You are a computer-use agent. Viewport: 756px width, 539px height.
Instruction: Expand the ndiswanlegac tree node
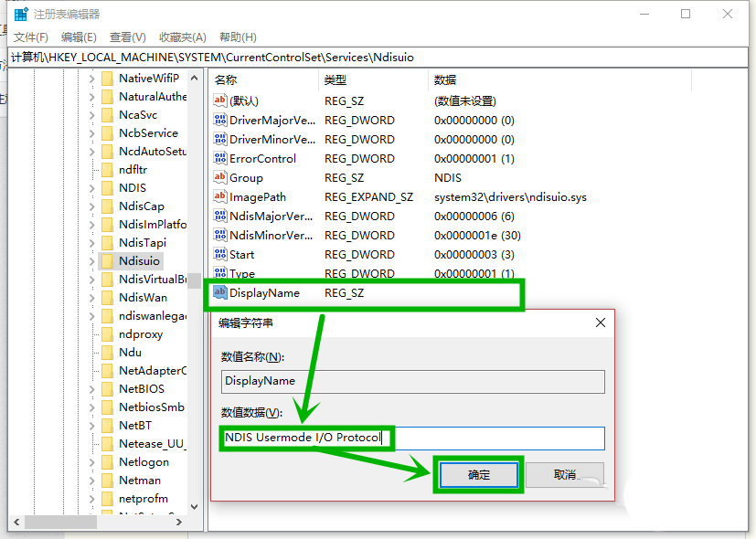(91, 316)
